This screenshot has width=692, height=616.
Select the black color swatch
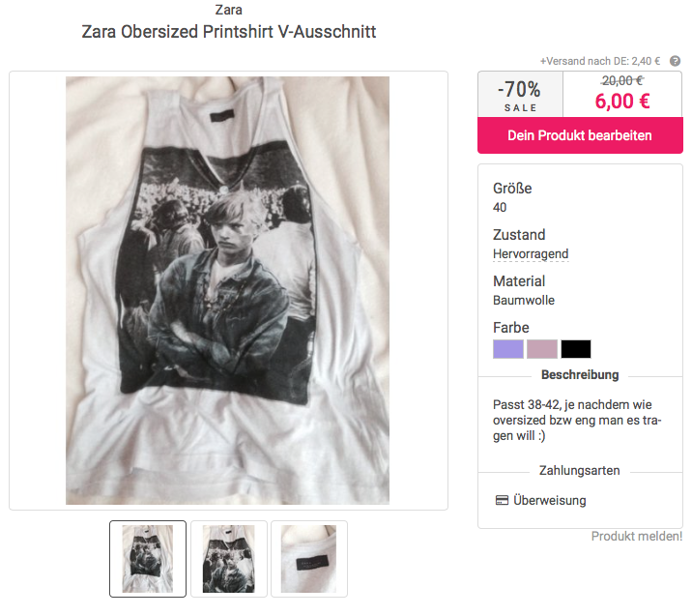[x=576, y=349]
